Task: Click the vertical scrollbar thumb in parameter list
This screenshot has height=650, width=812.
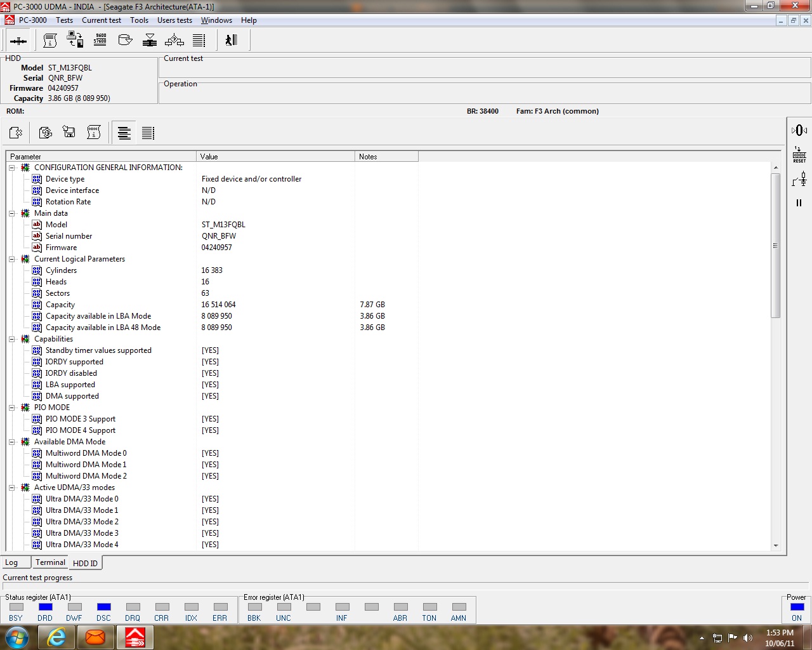Action: pos(775,245)
